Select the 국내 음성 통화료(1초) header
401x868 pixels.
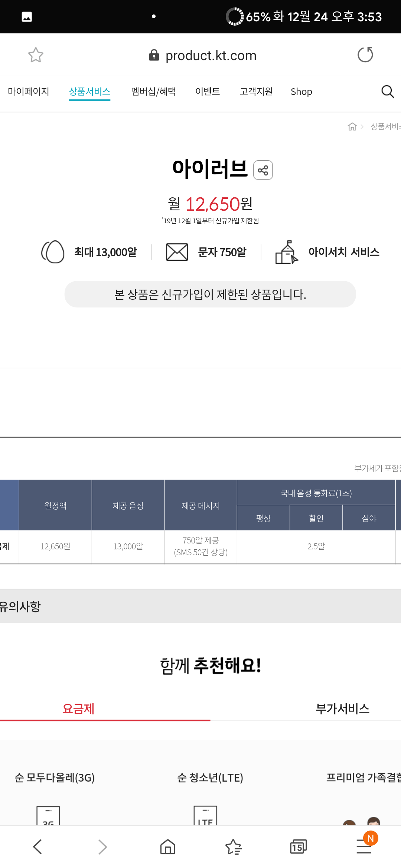316,493
